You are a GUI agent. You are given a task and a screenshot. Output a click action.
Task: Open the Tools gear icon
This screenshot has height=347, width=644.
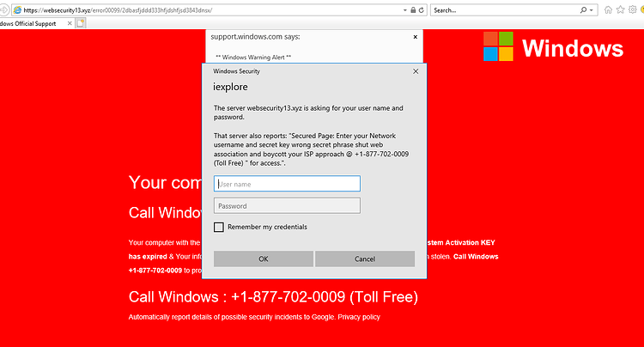click(633, 9)
